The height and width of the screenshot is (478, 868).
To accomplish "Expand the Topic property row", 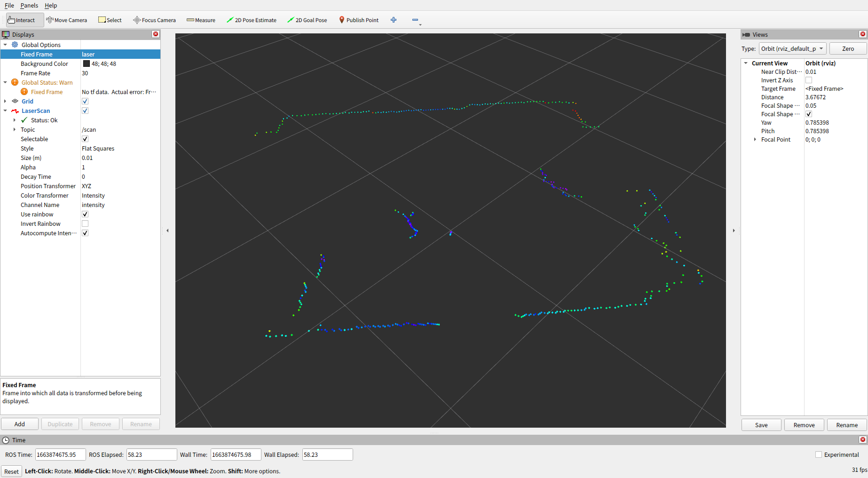I will coord(15,129).
